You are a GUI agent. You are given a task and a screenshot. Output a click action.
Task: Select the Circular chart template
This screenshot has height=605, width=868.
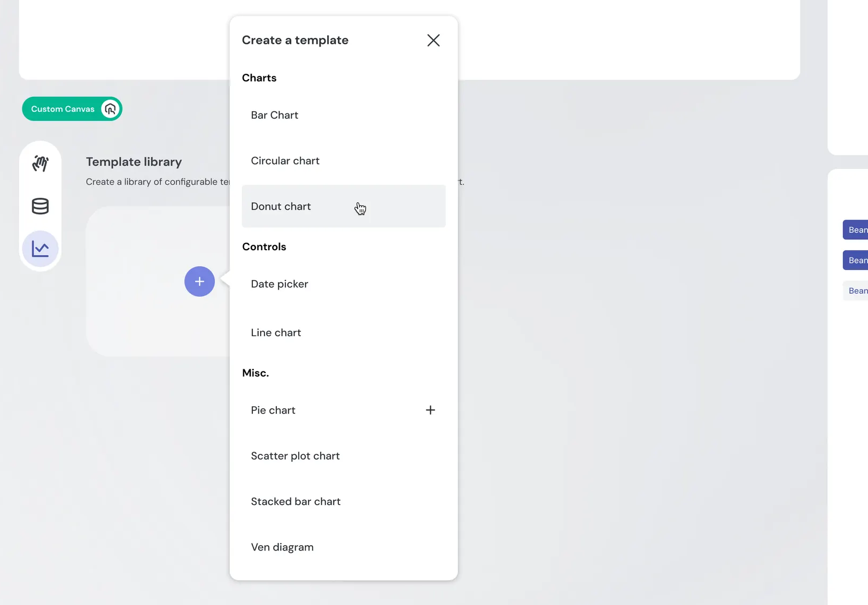point(285,161)
